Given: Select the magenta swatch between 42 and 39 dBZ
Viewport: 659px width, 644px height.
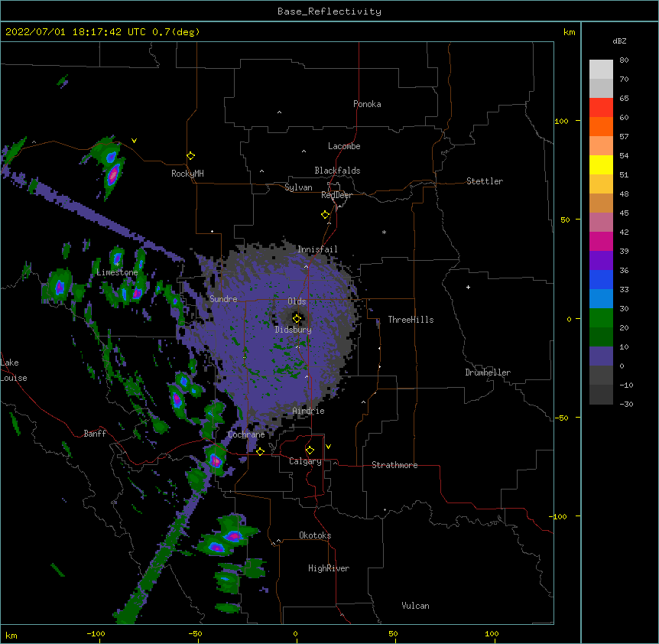Looking at the screenshot, I should coord(601,241).
